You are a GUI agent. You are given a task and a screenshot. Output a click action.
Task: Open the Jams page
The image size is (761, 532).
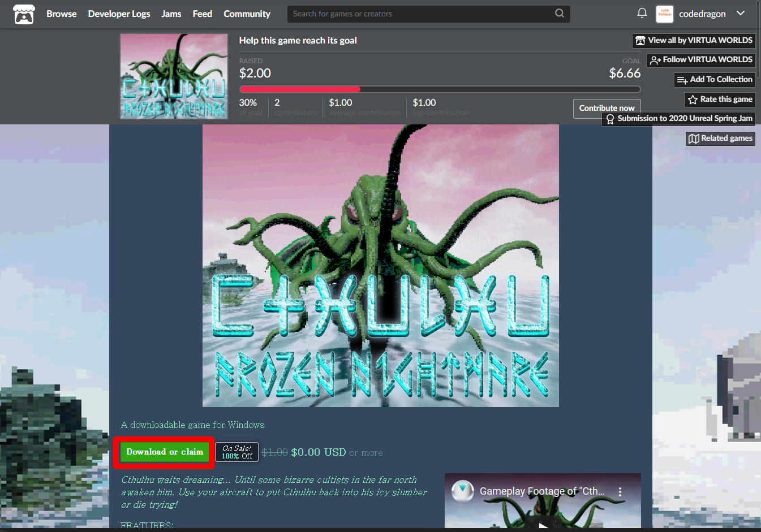(x=171, y=14)
